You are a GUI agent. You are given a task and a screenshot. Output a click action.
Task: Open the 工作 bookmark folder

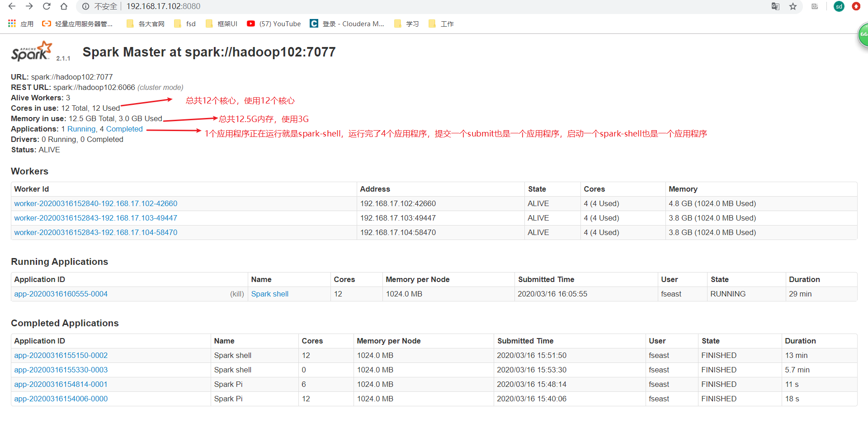click(441, 24)
